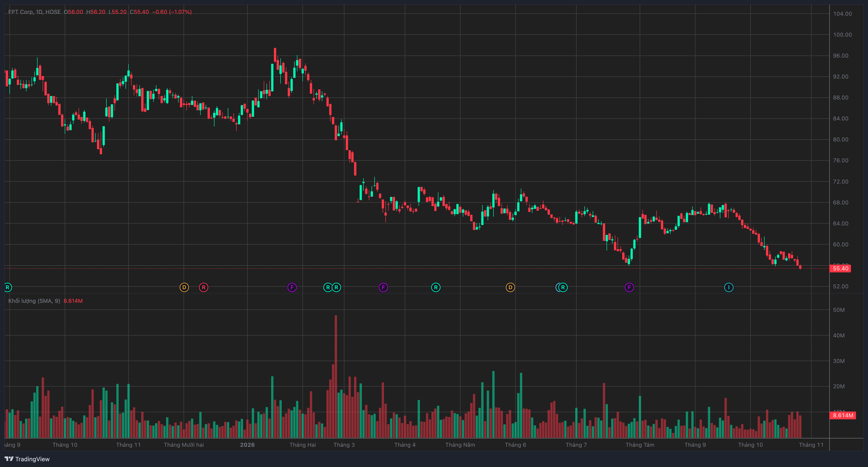Click the tallest red volume bar near Tháng 3
Image resolution: width=868 pixels, height=467 pixels.
[x=336, y=376]
